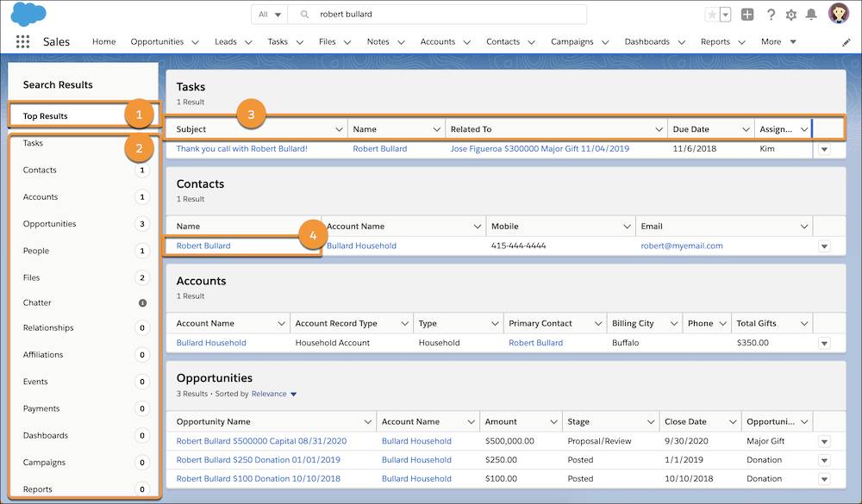Open row actions for $100 Donation opportunity

[824, 479]
